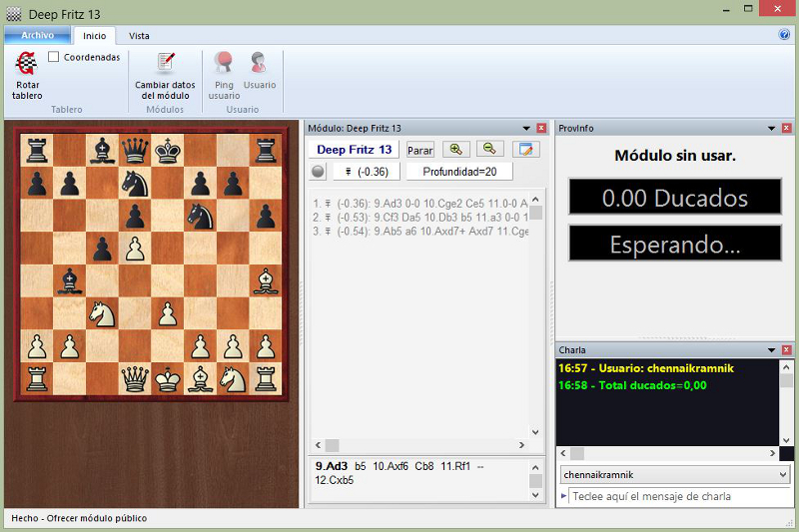Minimize the Deep Fritz 13 window
The image size is (799, 532).
[726, 10]
